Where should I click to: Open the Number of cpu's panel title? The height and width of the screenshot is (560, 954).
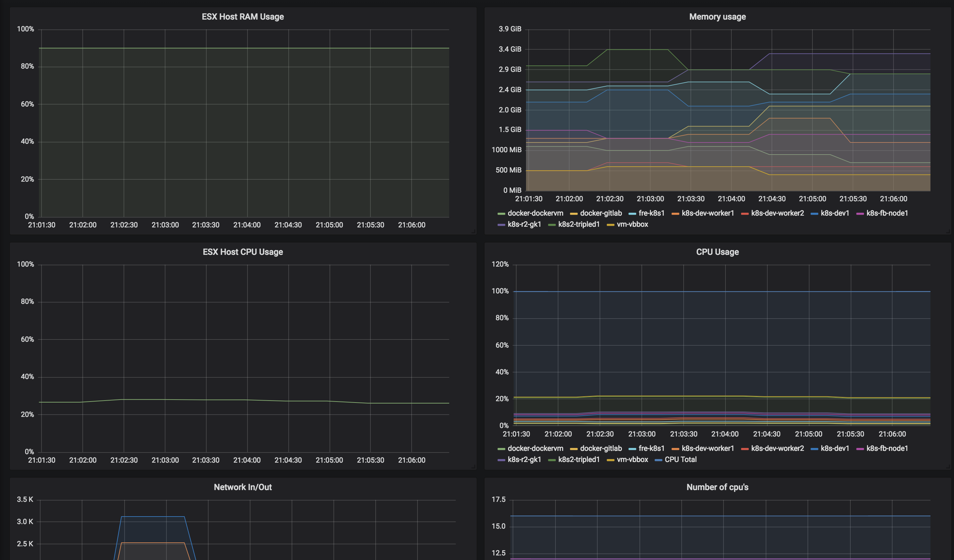pyautogui.click(x=717, y=487)
